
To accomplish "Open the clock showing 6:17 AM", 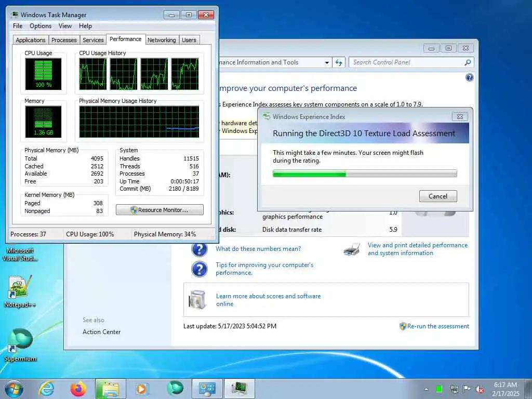I will tap(506, 389).
